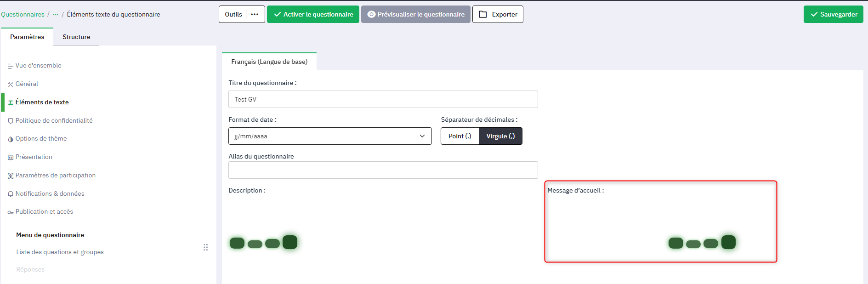Activate the questionnaire
The image size is (868, 284).
click(313, 14)
